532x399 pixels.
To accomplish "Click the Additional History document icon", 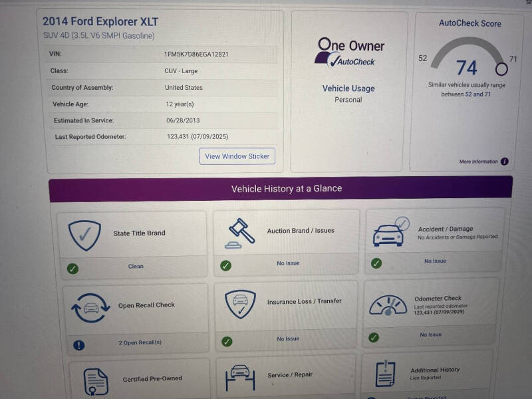I will [x=386, y=374].
